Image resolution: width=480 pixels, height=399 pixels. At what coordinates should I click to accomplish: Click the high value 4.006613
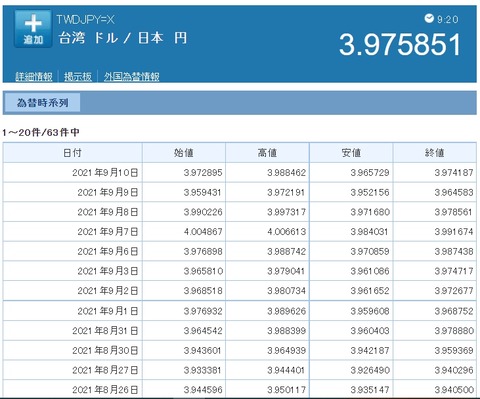pos(286,232)
